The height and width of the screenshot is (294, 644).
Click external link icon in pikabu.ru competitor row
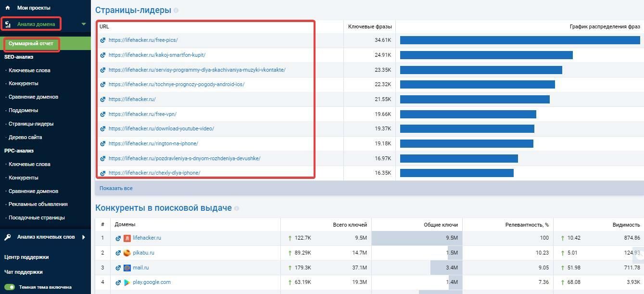tap(118, 253)
